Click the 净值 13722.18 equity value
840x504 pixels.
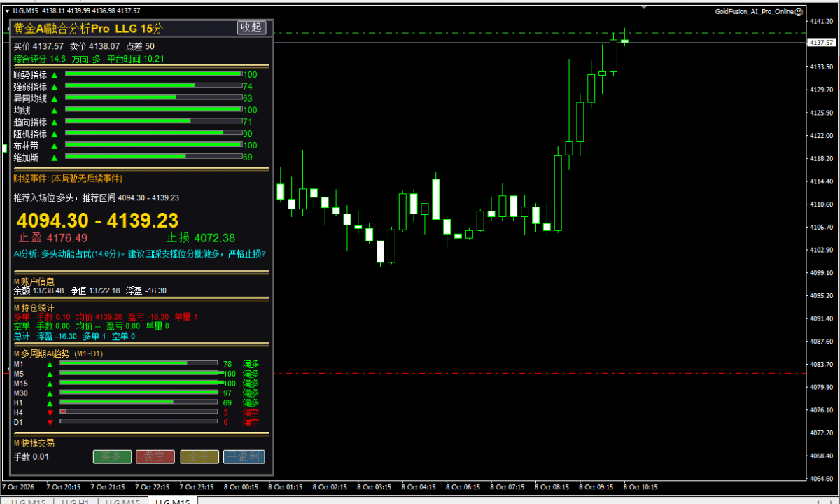click(x=95, y=290)
